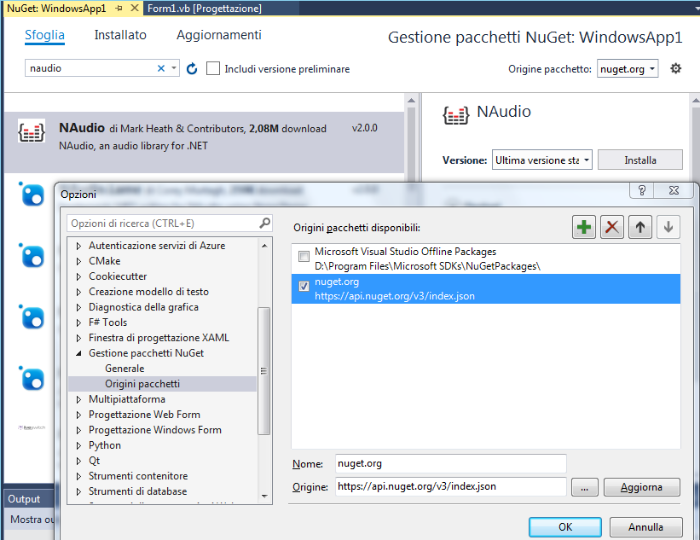Switch to the Installato tab
The height and width of the screenshot is (540, 700).
point(120,35)
